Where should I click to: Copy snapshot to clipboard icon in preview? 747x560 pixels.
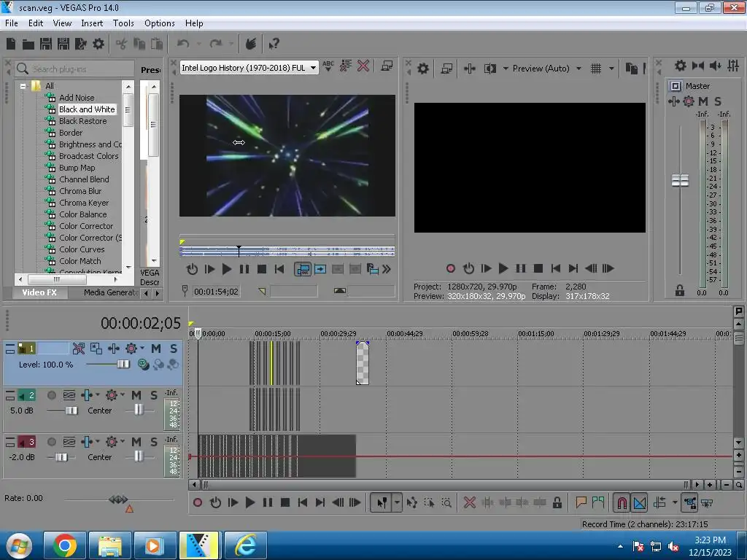click(631, 69)
